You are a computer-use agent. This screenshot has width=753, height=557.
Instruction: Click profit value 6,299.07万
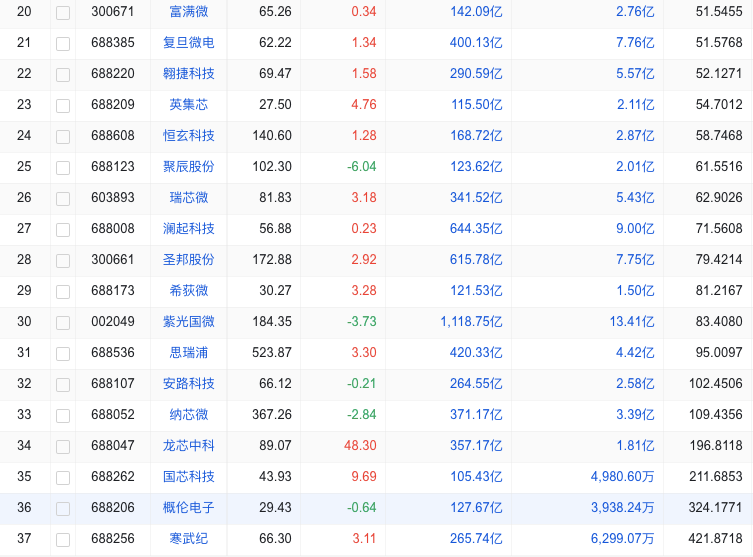click(x=622, y=538)
